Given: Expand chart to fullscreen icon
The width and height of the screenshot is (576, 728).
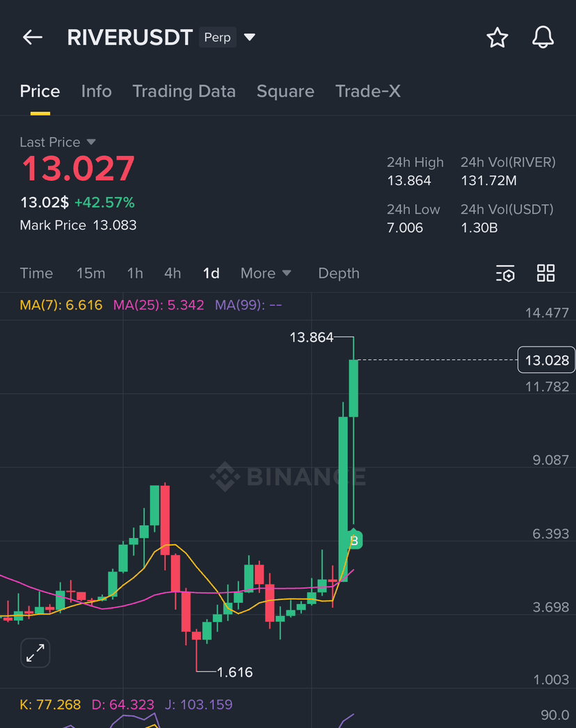Looking at the screenshot, I should point(35,652).
